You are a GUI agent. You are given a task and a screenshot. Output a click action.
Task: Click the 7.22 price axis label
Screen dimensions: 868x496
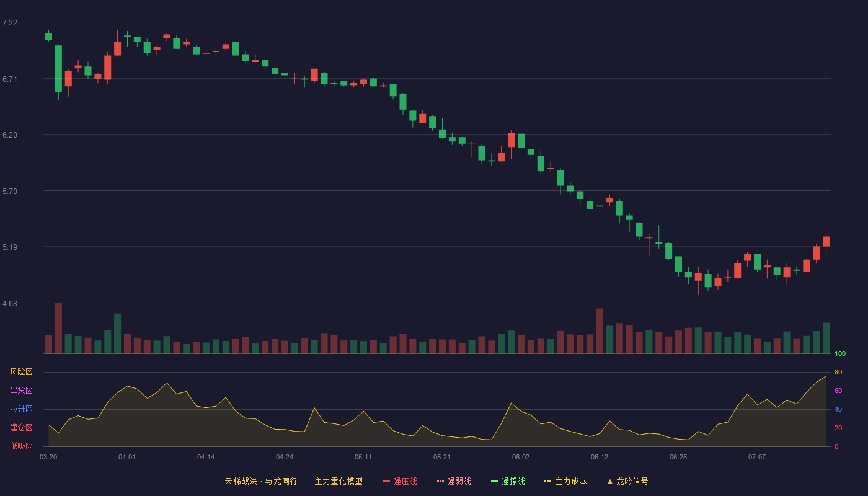[x=10, y=23]
